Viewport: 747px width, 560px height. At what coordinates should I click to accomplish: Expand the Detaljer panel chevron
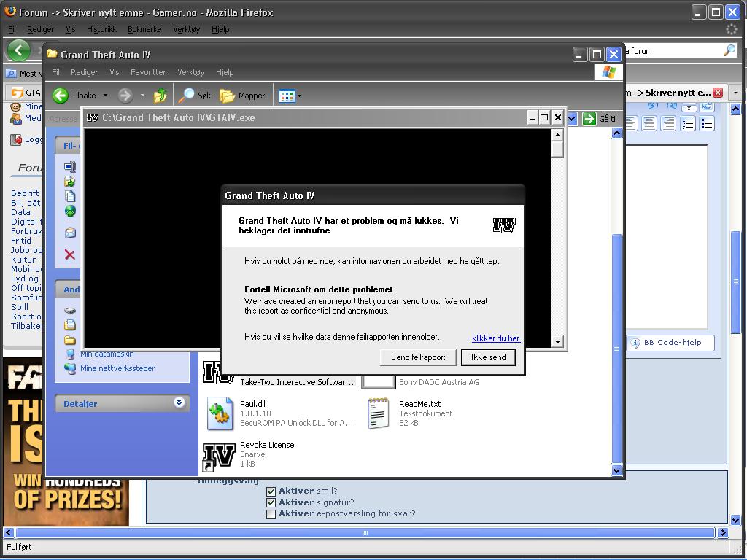click(x=179, y=402)
